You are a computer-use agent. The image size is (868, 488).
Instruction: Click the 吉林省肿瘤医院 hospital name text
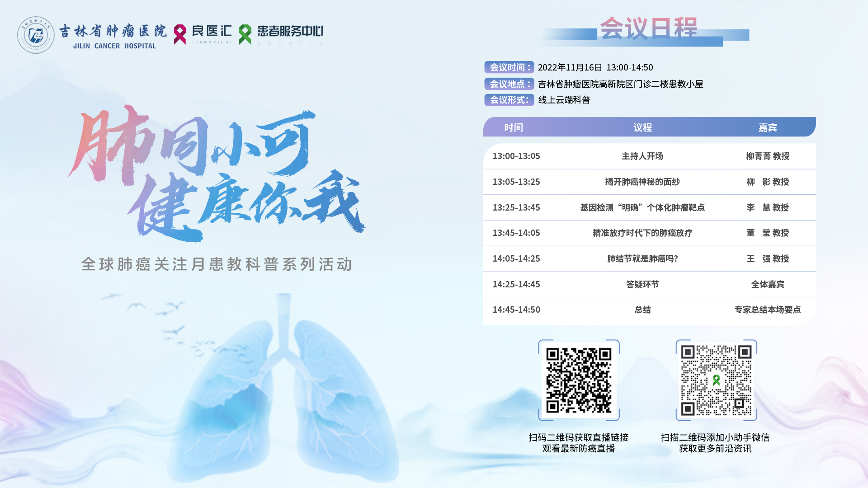(x=113, y=31)
